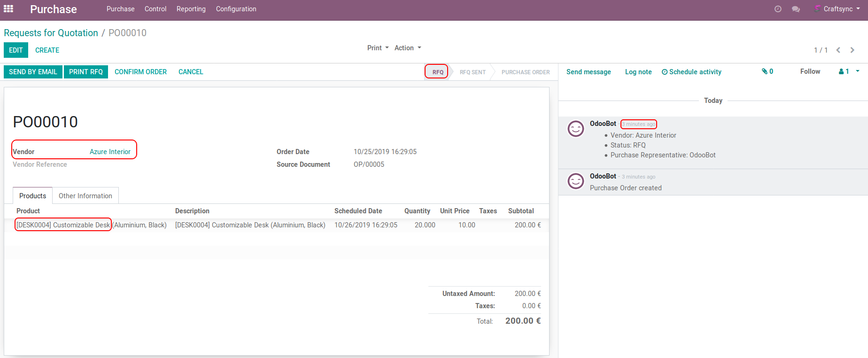
Task: Select the RFQ Sent status stage
Action: point(472,72)
